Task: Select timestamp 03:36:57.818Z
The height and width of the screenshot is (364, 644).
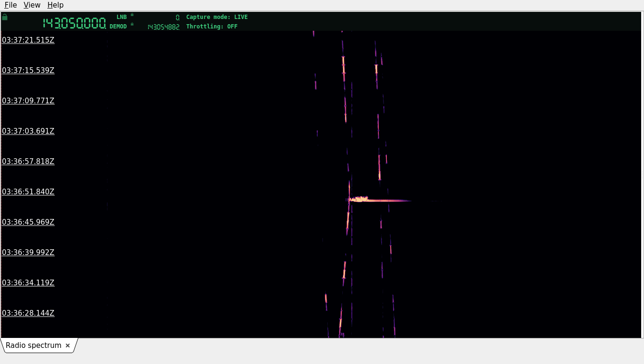Action: [x=28, y=162]
